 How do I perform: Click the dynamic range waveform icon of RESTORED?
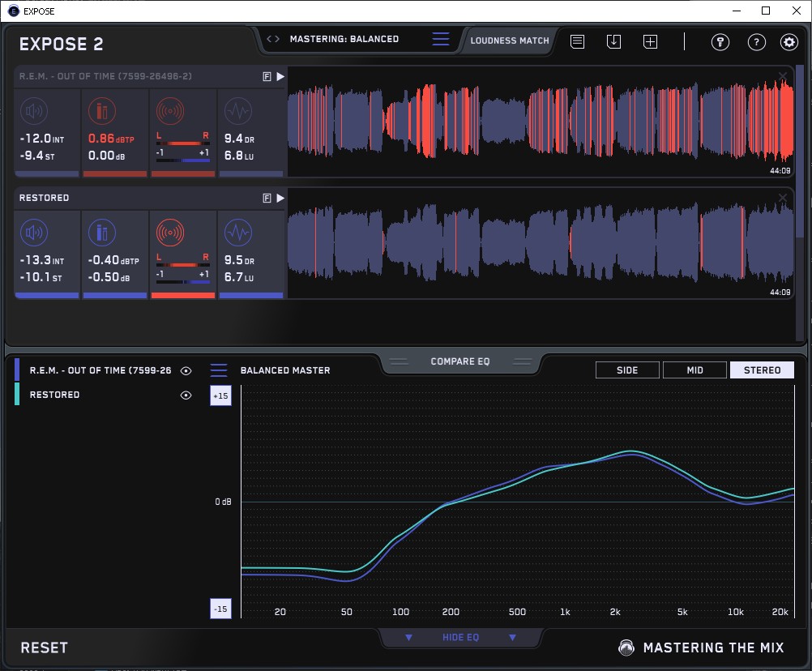pos(237,233)
